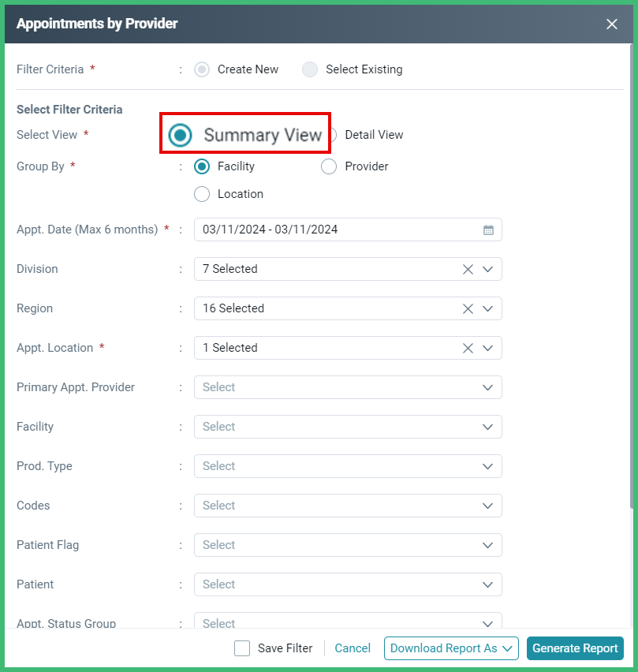Choose Provider under Group By
This screenshot has height=672, width=638.
pos(328,166)
